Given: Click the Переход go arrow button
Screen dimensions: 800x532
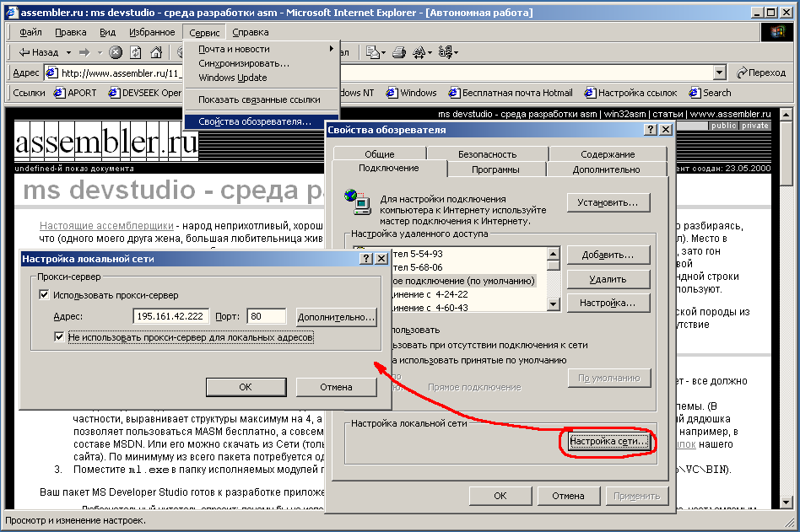Looking at the screenshot, I should point(761,73).
